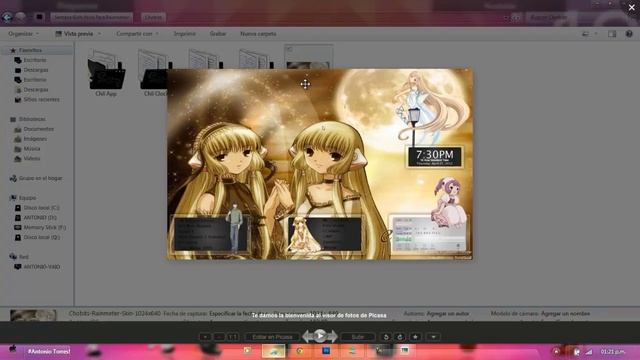Click the Chobits wallpaper image in the viewer
This screenshot has width=640, height=360.
[x=320, y=164]
